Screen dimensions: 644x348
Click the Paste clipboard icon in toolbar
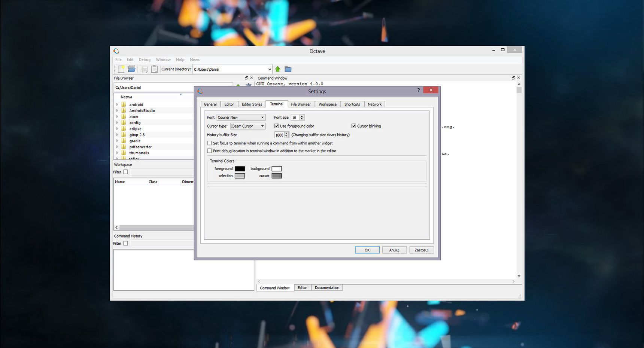tap(154, 69)
